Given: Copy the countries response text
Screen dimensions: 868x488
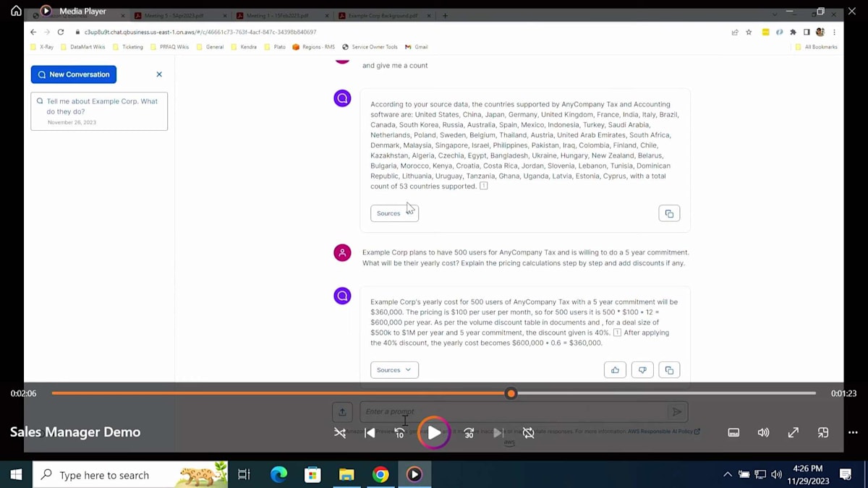Looking at the screenshot, I should point(668,213).
